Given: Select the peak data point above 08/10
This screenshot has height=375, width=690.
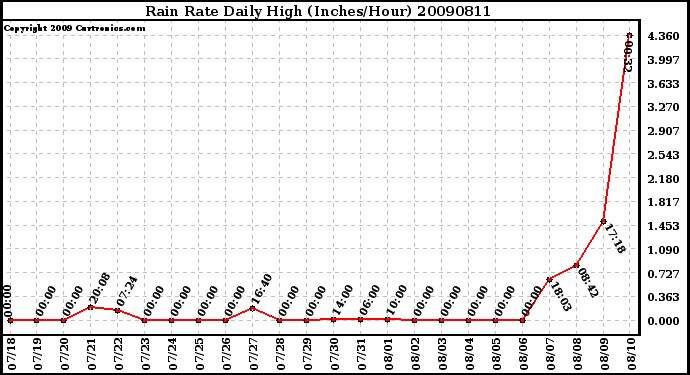Looking at the screenshot, I should click(630, 35).
